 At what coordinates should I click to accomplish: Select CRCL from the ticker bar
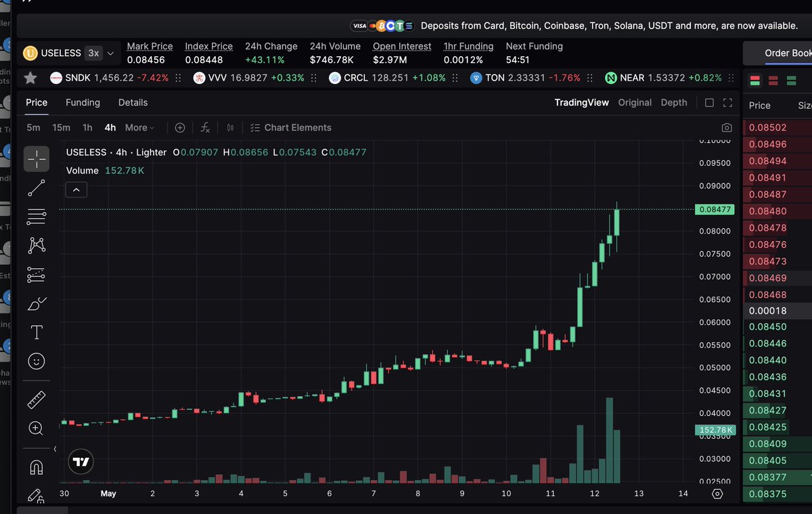(x=387, y=78)
